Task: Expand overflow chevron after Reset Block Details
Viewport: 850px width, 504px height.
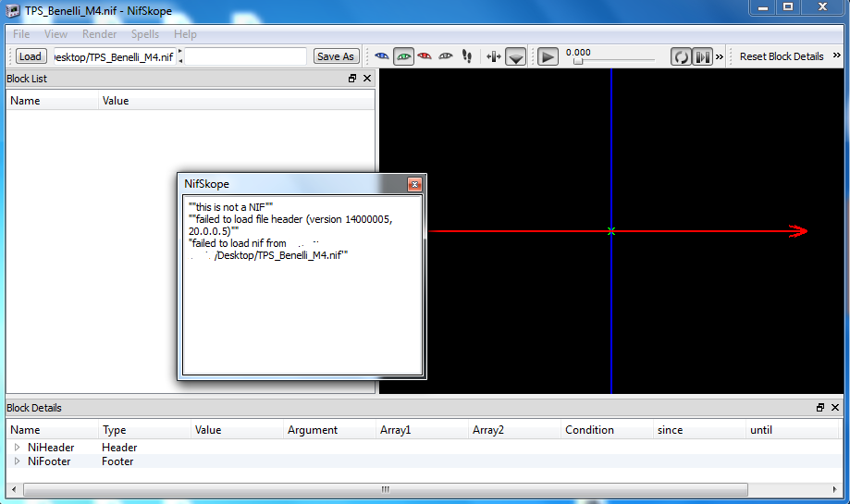Action: tap(836, 55)
